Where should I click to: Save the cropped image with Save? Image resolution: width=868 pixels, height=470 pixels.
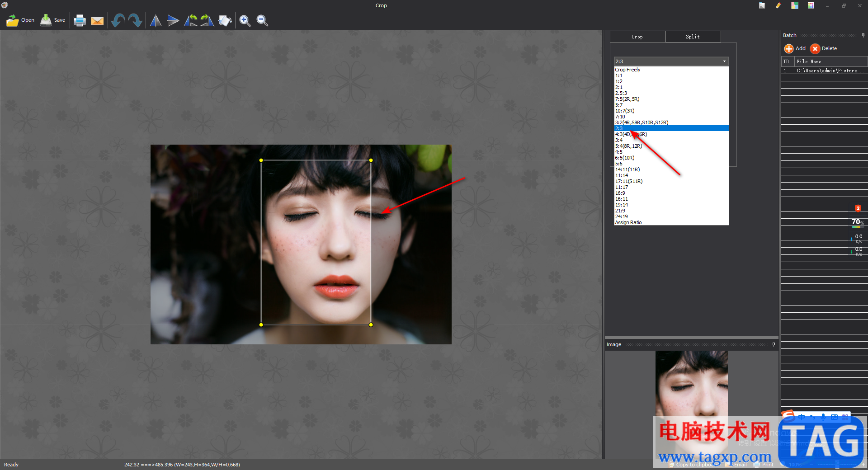click(53, 20)
